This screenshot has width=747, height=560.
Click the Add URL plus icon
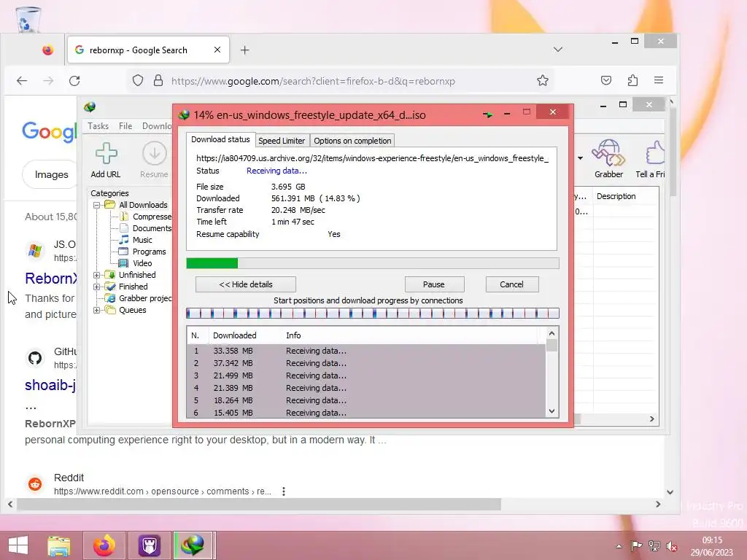pos(106,153)
